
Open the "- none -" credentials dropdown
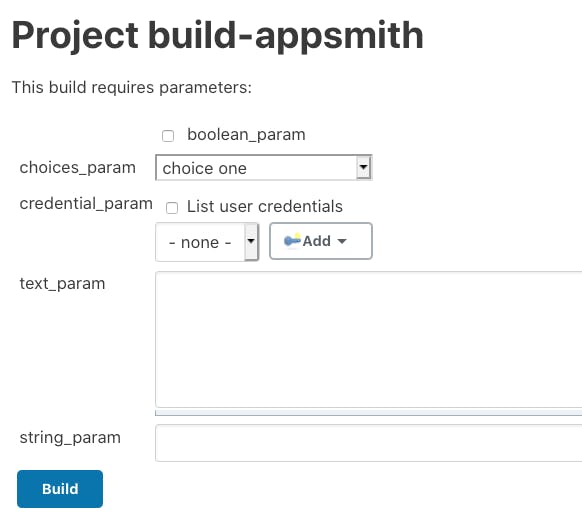pos(207,242)
